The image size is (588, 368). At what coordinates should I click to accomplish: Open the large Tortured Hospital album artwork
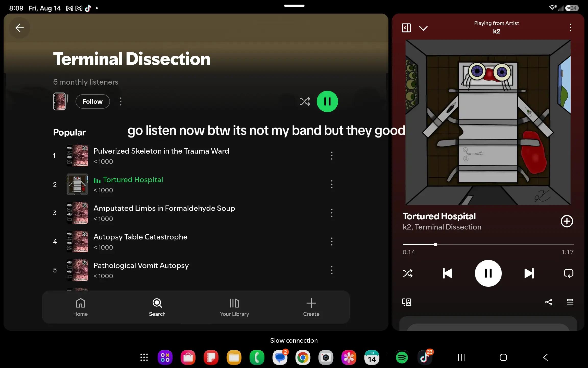[488, 122]
